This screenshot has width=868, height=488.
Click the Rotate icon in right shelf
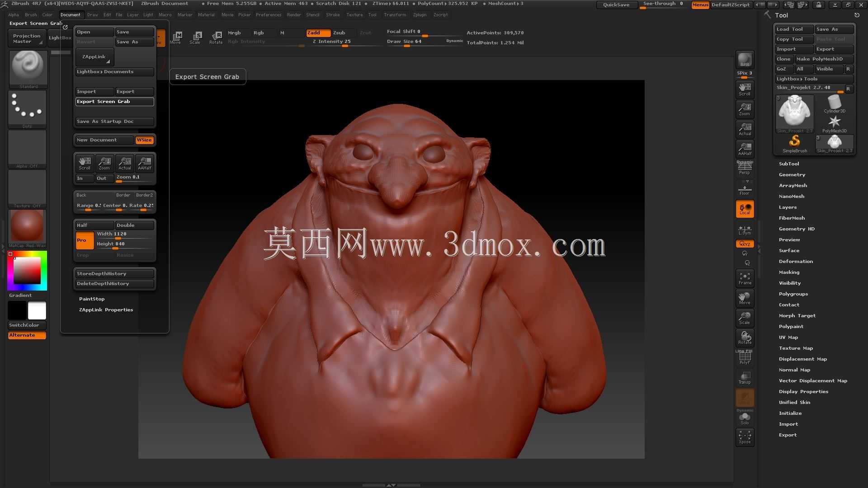pyautogui.click(x=745, y=338)
